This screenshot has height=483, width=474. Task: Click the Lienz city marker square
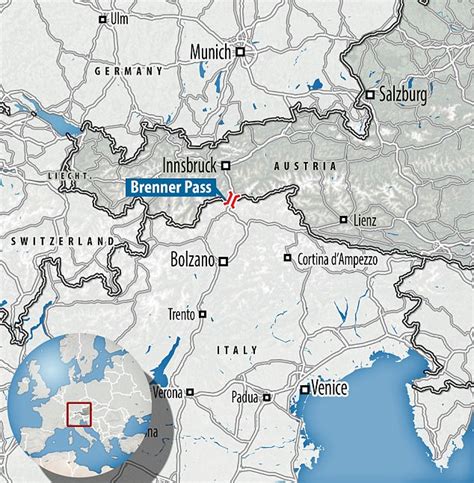point(344,219)
